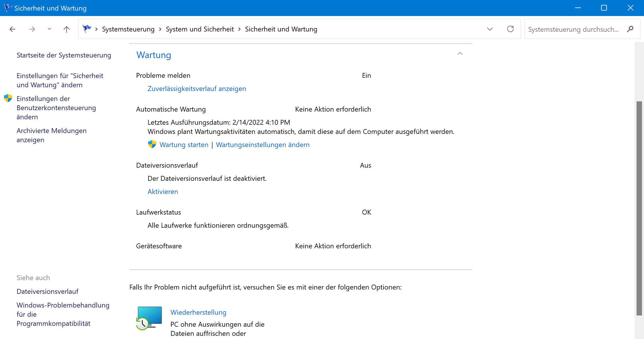The width and height of the screenshot is (644, 339).
Task: Click Letztes Ausführungsdatum text
Action: [x=219, y=122]
